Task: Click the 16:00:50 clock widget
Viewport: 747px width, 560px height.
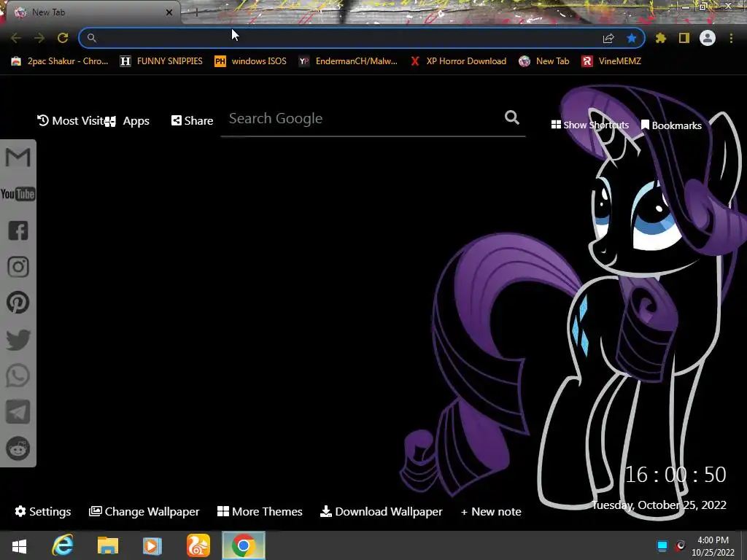Action: pos(676,474)
